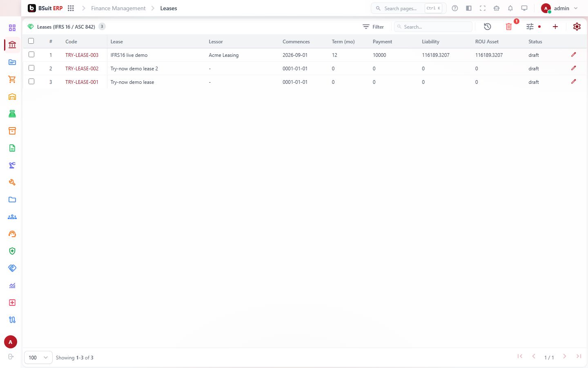
Task: Open the AI assistant robot icon
Action: [497, 8]
